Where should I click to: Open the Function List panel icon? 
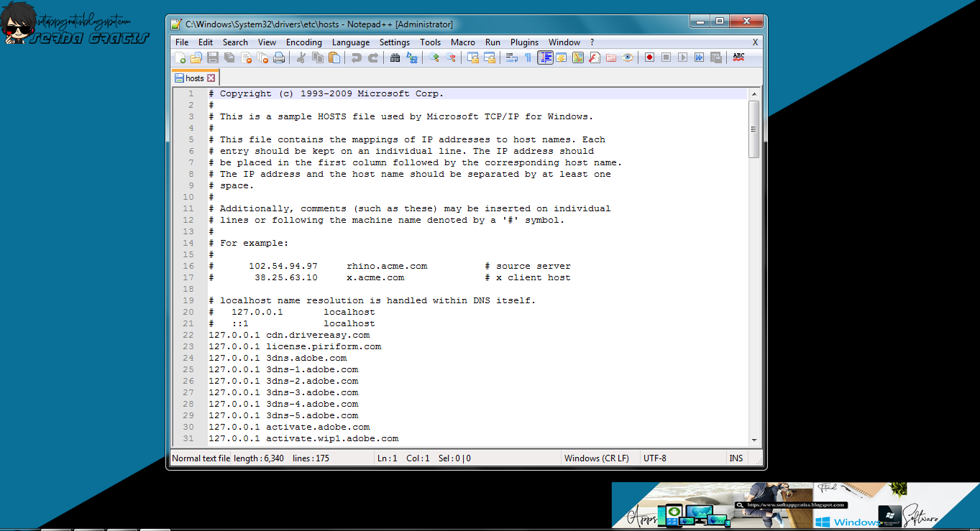click(595, 57)
